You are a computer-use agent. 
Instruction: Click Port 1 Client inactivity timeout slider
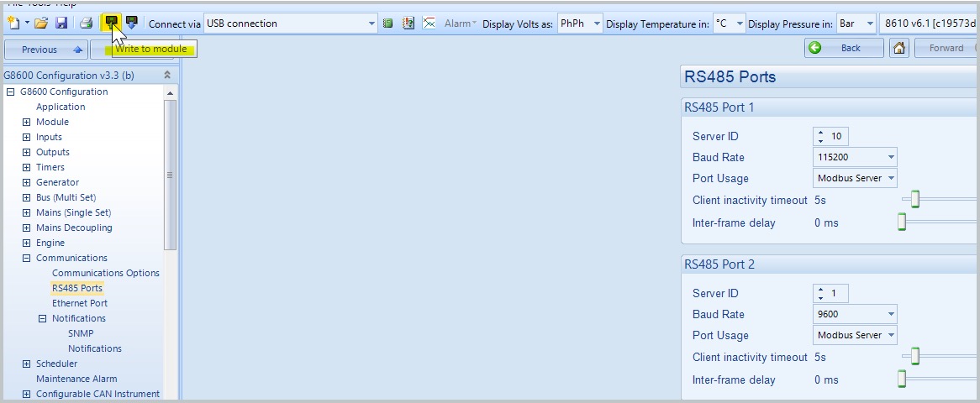pyautogui.click(x=915, y=200)
